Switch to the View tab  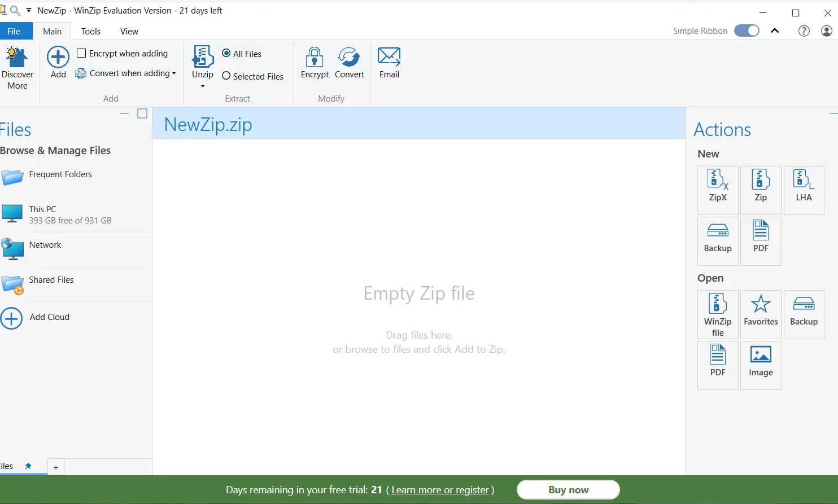[129, 32]
